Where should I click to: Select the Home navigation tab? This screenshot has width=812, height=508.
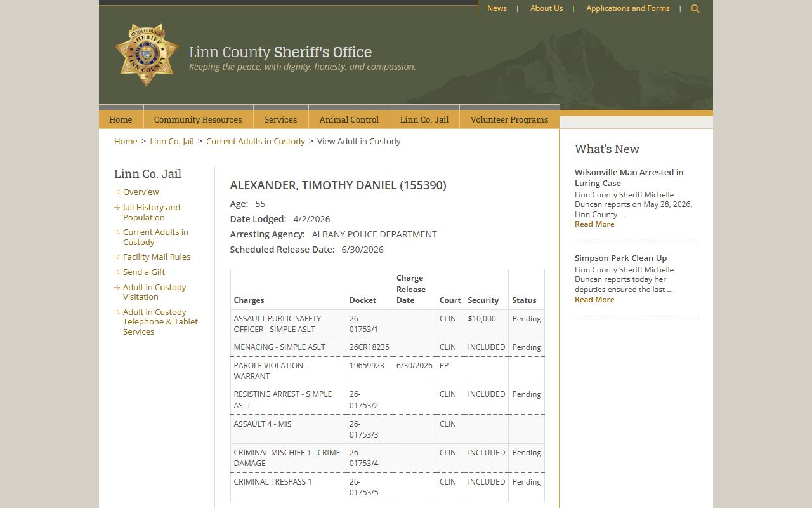point(121,119)
